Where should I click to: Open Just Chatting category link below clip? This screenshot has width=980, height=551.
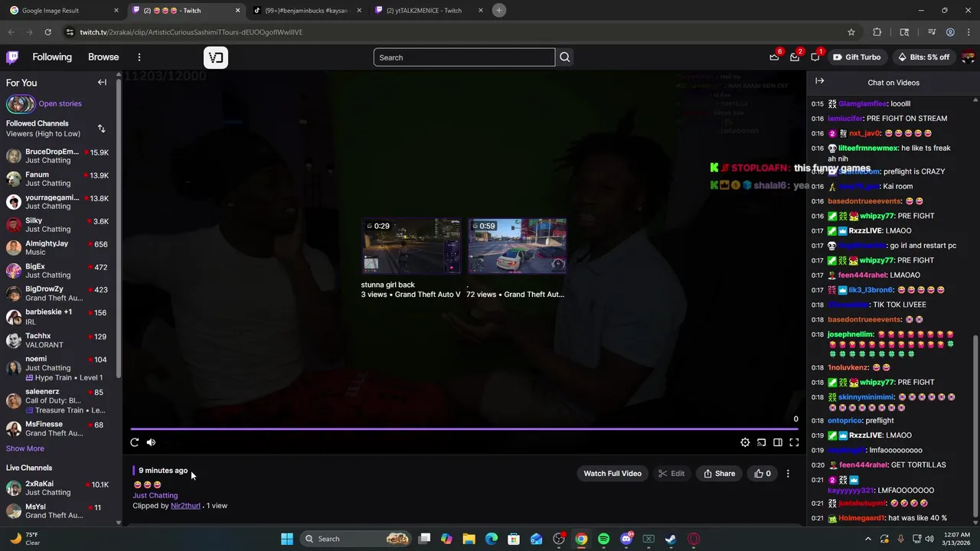coord(155,496)
